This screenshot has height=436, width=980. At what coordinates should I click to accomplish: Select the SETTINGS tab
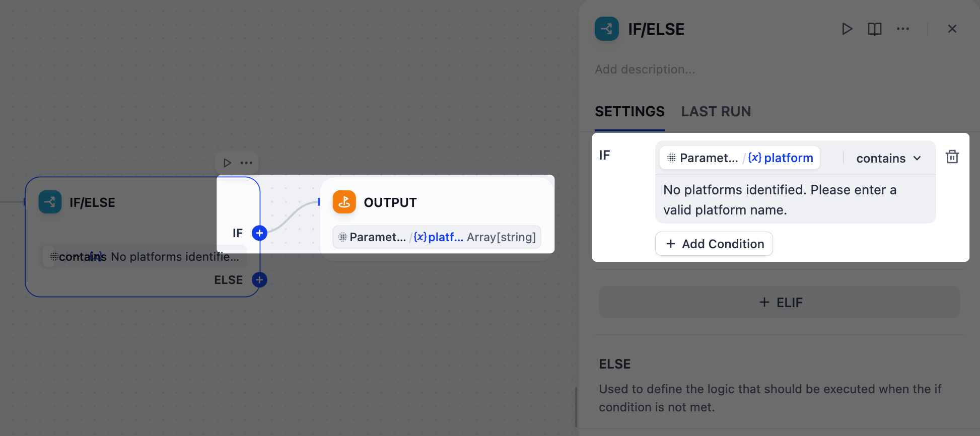[x=629, y=111]
